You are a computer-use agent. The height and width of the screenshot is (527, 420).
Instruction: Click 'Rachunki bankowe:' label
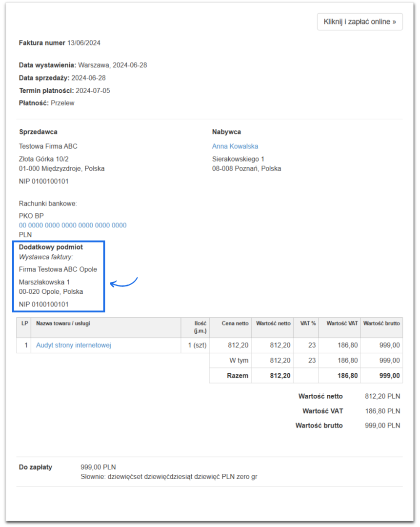click(x=48, y=203)
